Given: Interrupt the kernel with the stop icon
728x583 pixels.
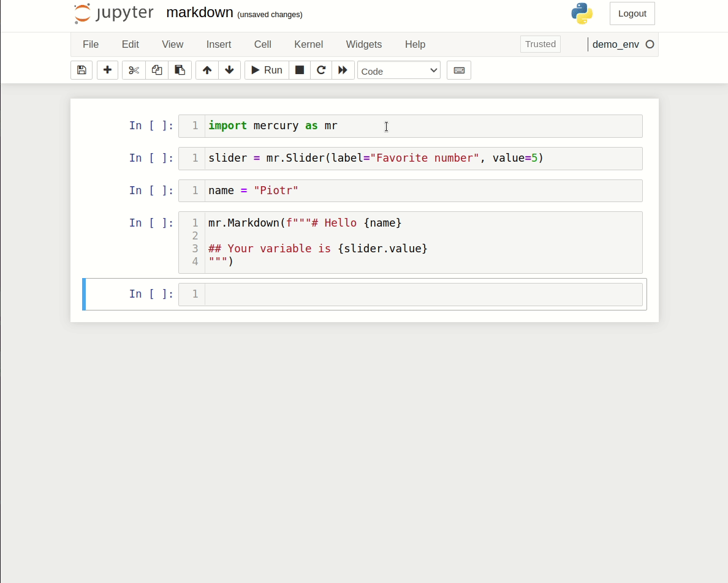Looking at the screenshot, I should click(x=300, y=70).
